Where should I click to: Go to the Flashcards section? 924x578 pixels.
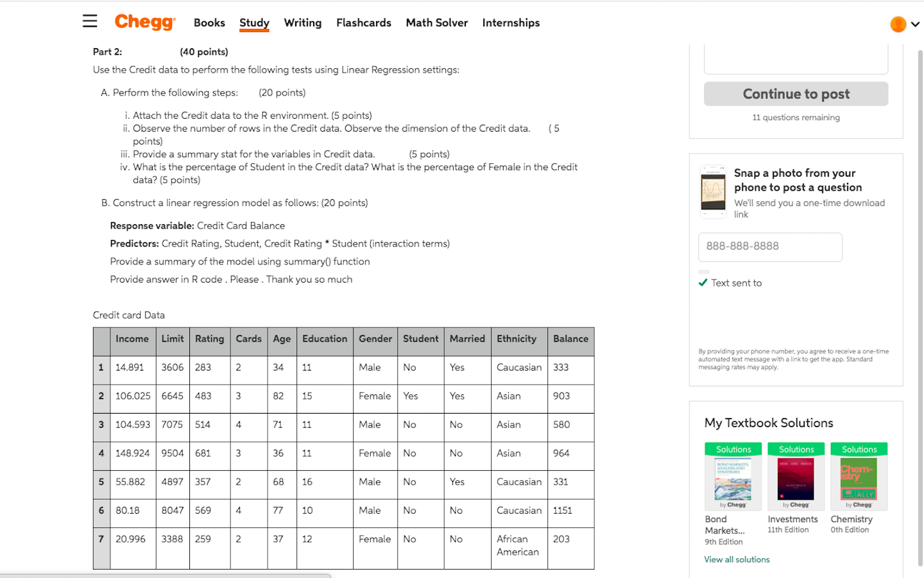pyautogui.click(x=363, y=22)
